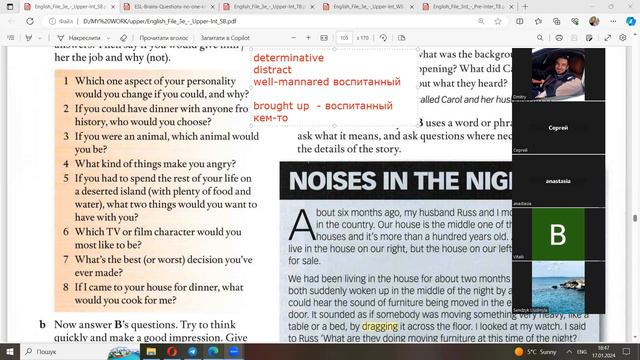Go back in browser history
The width and height of the screenshot is (640, 360).
(11, 21)
